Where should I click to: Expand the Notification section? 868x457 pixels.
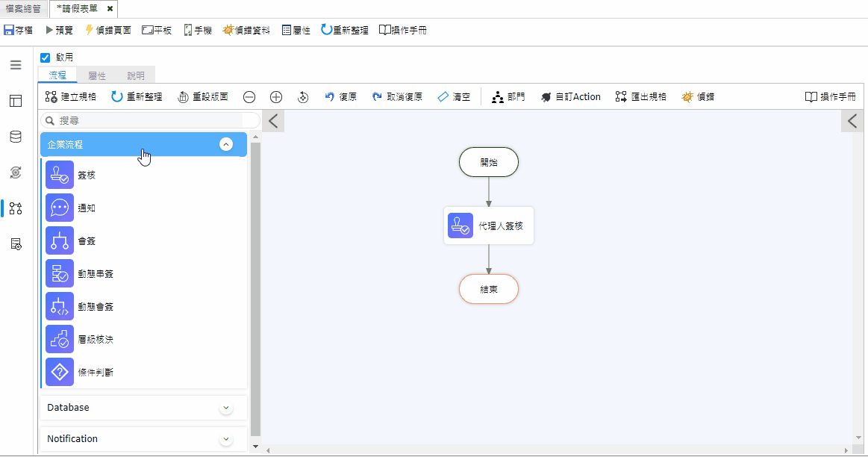click(226, 439)
